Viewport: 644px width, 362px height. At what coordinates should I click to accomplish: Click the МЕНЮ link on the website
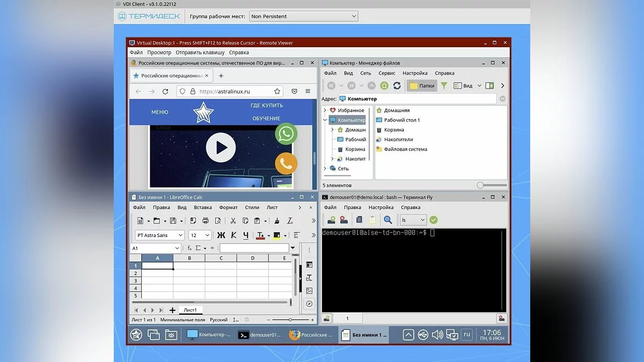(159, 112)
